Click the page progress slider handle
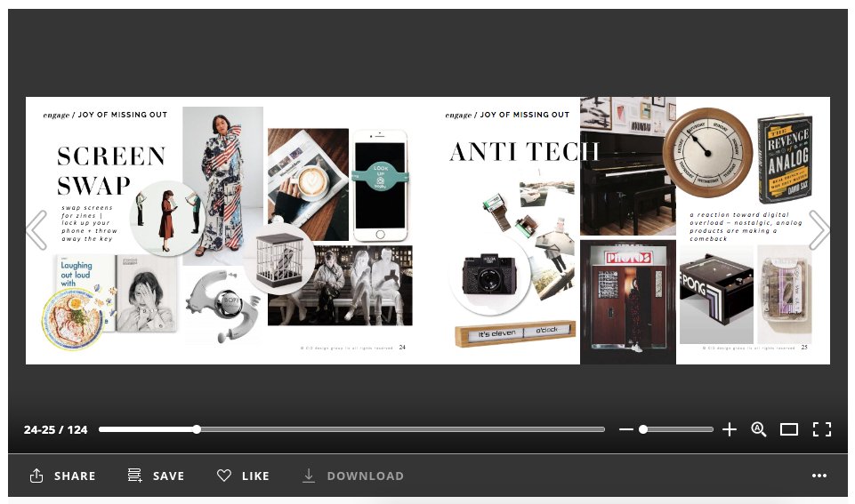 pos(197,429)
